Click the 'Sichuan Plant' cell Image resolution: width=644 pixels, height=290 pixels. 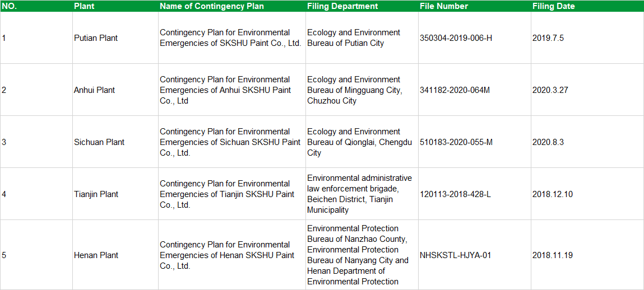pos(99,142)
